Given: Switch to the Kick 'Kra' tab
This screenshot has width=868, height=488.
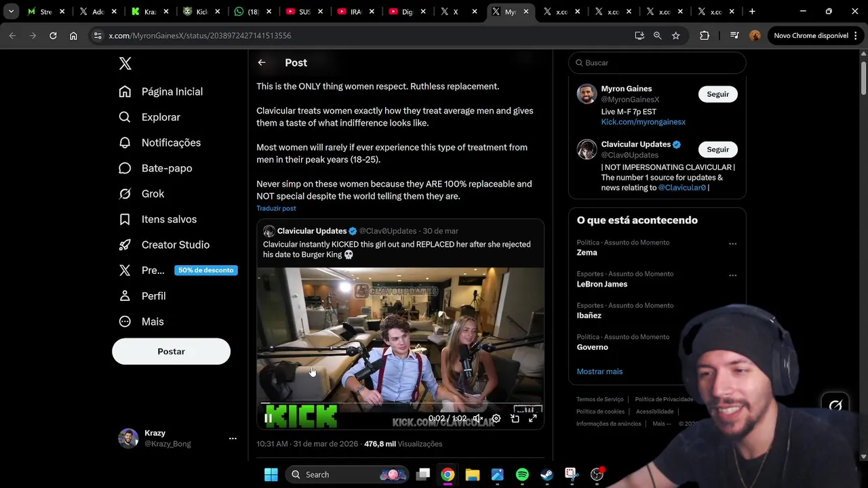Looking at the screenshot, I should pyautogui.click(x=150, y=12).
